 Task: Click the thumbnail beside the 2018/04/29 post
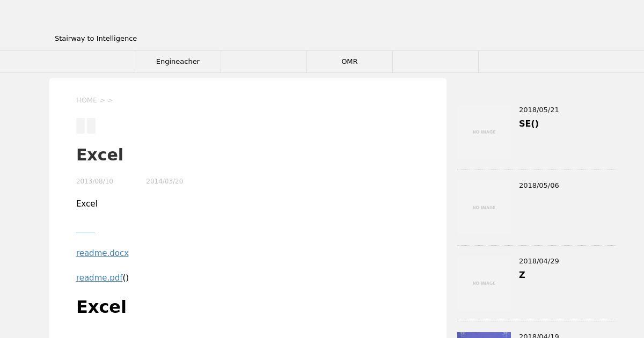tap(484, 283)
